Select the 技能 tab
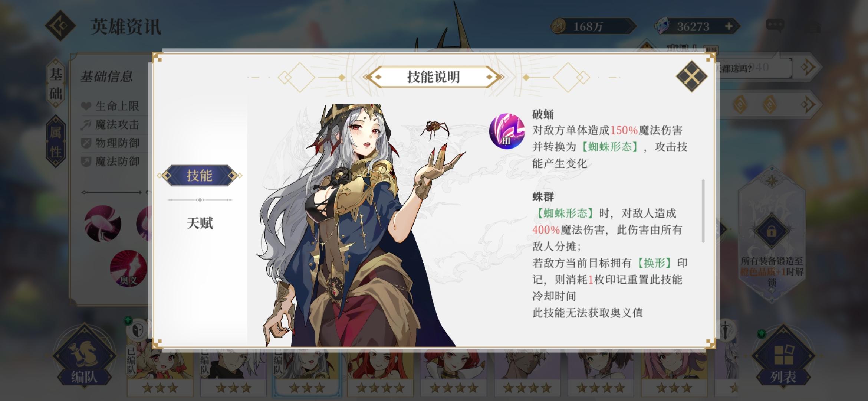Screen dimensions: 868x401 (200, 176)
